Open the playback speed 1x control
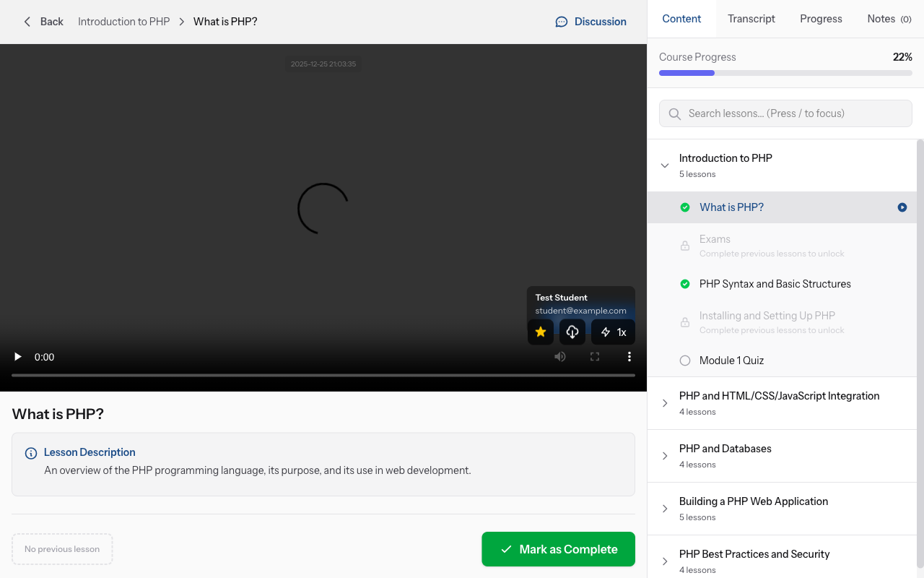Viewport: 924px width, 578px height. click(613, 332)
